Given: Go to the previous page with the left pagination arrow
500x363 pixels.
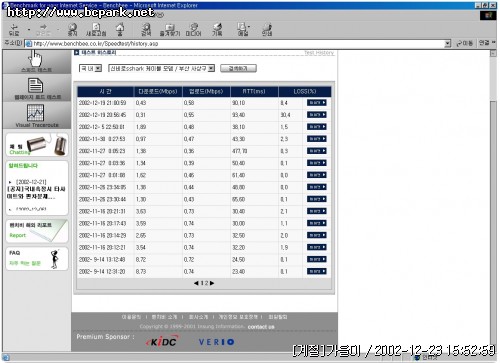Looking at the screenshot, I should tap(196, 283).
